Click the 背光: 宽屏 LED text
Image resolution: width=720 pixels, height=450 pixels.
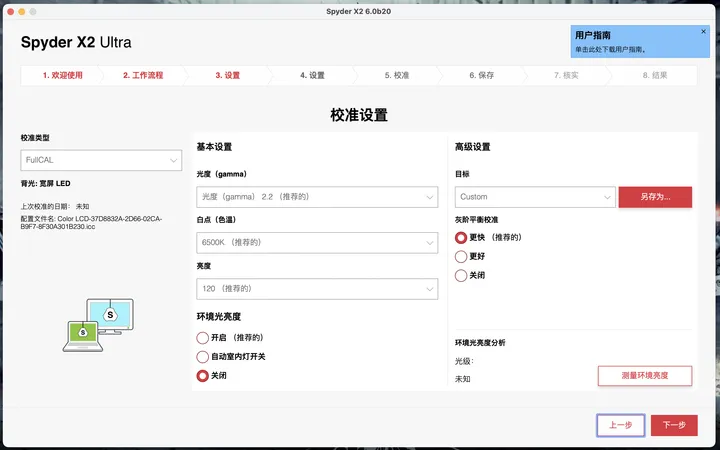[45, 184]
